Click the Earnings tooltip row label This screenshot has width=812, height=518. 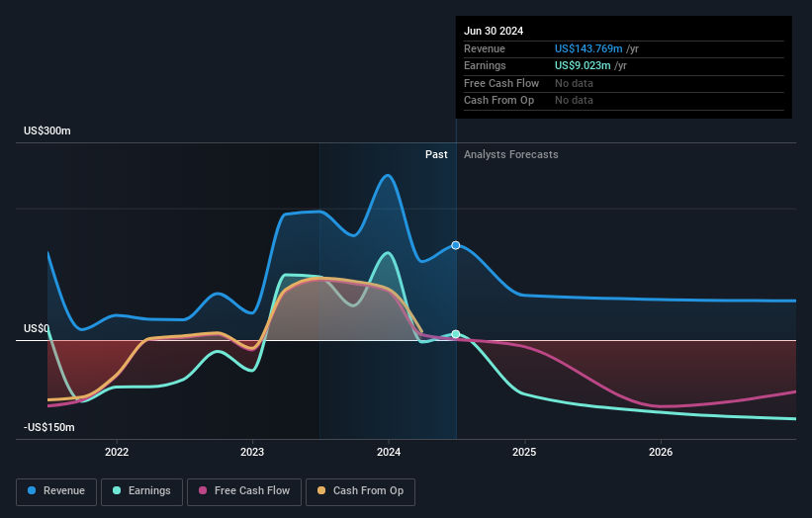coord(485,65)
